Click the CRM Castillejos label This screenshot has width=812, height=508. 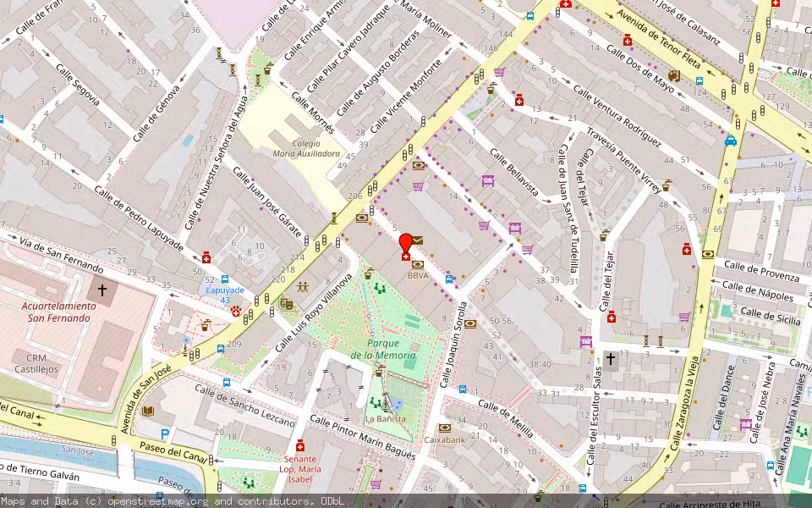[x=36, y=363]
